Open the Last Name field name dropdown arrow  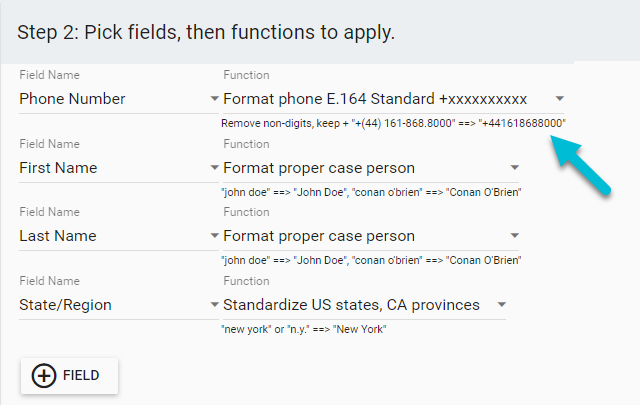tap(214, 236)
